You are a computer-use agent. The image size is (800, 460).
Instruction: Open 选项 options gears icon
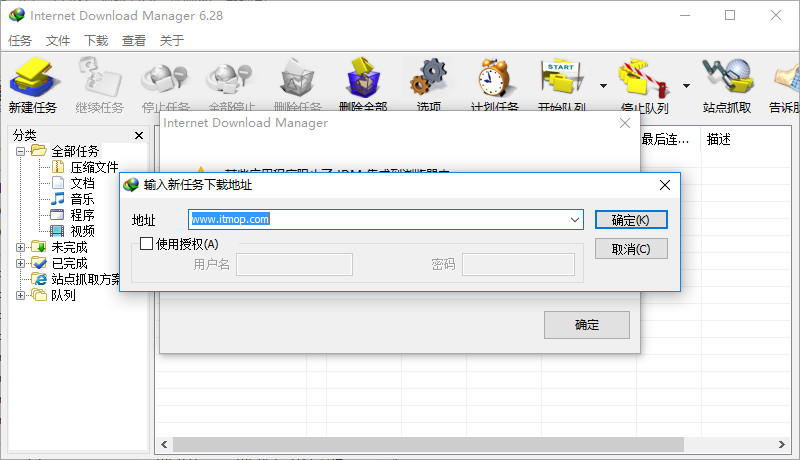pyautogui.click(x=428, y=78)
